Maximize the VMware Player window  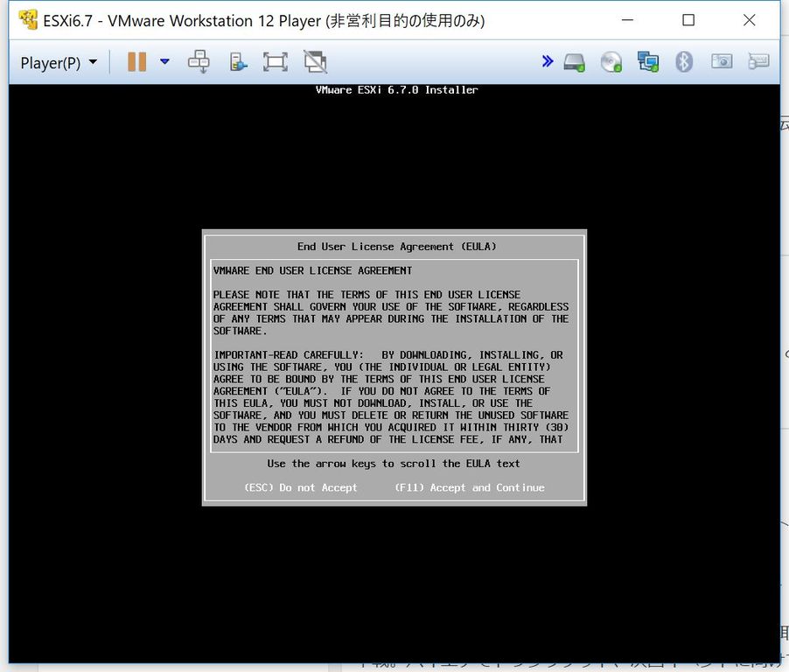pyautogui.click(x=688, y=20)
